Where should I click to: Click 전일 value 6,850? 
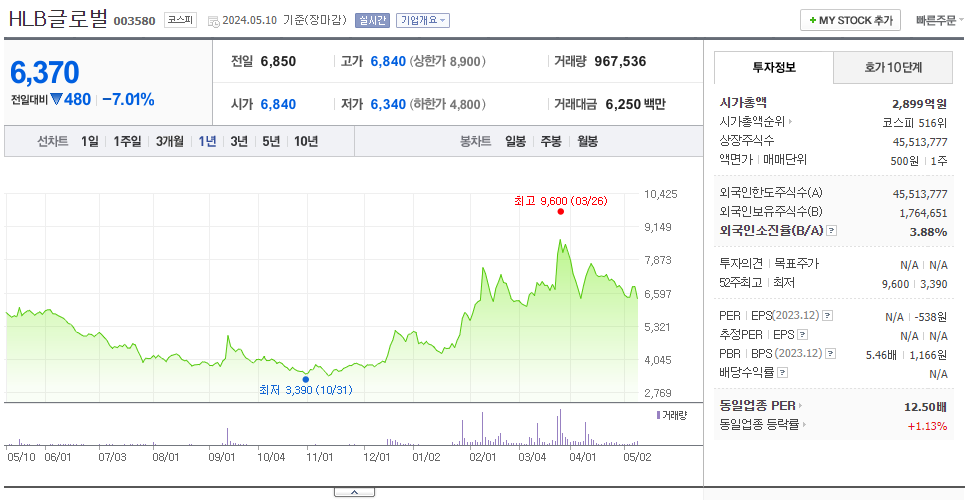tap(278, 61)
